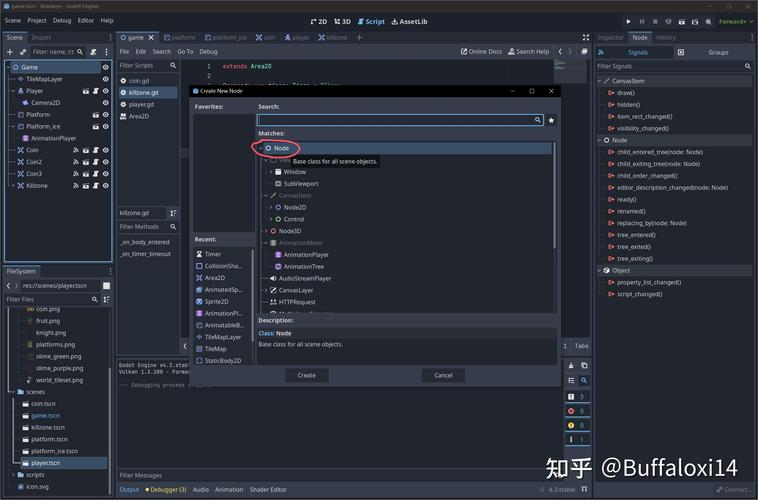Screen dimensions: 758x500
Task: Open Online Docs link
Action: click(481, 51)
